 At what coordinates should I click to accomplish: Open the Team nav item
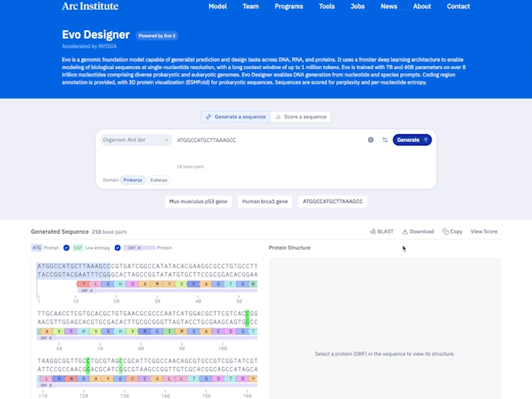(x=251, y=7)
